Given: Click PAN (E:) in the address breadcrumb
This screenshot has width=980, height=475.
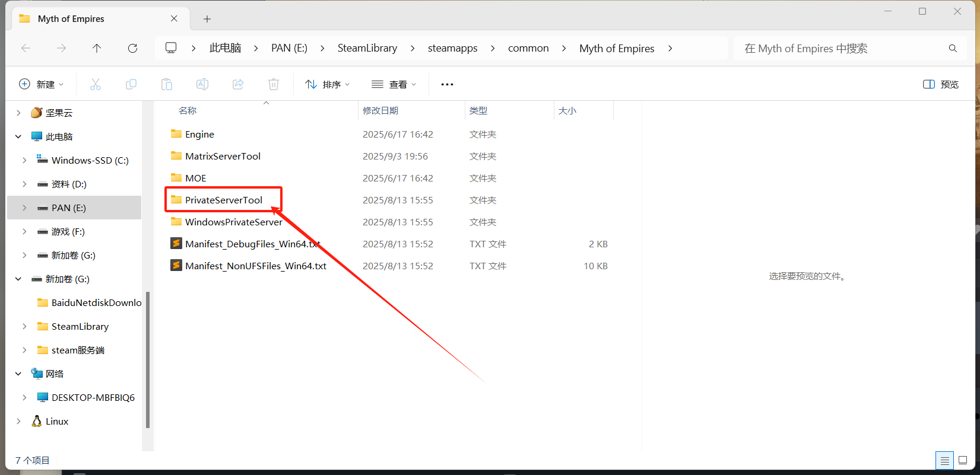Looking at the screenshot, I should click(289, 48).
